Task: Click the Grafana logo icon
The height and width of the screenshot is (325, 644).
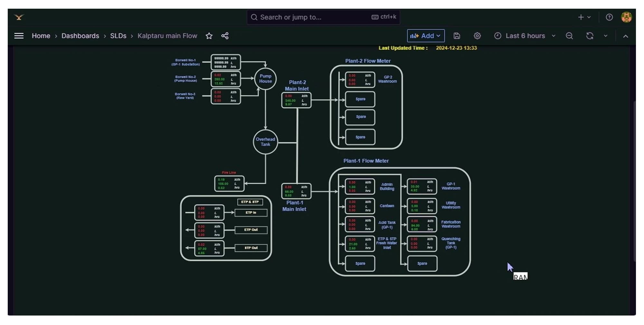Action: click(19, 17)
